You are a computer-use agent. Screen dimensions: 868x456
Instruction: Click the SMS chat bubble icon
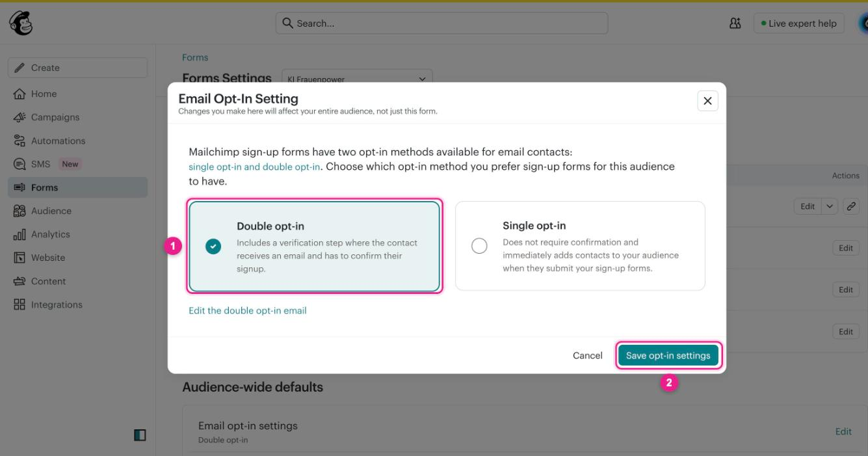(x=20, y=164)
